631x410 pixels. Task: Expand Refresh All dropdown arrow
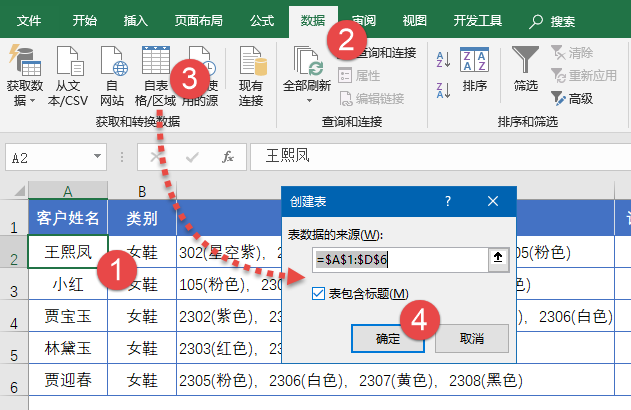coord(309,101)
